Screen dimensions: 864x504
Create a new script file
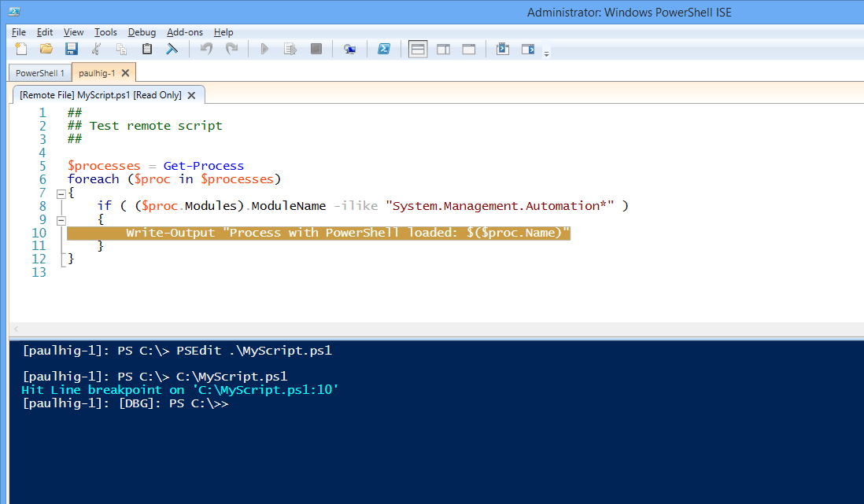[x=21, y=48]
